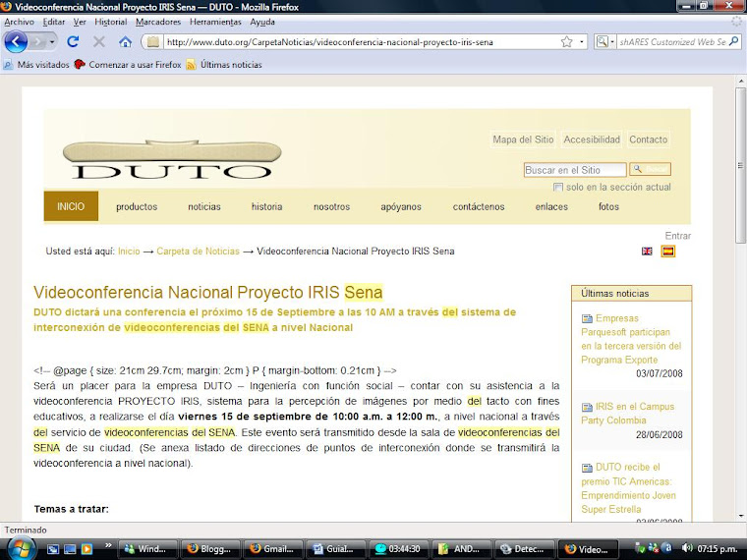This screenshot has width=747, height=560.
Task: Open the Últimas noticias feed bookmark
Action: click(224, 65)
